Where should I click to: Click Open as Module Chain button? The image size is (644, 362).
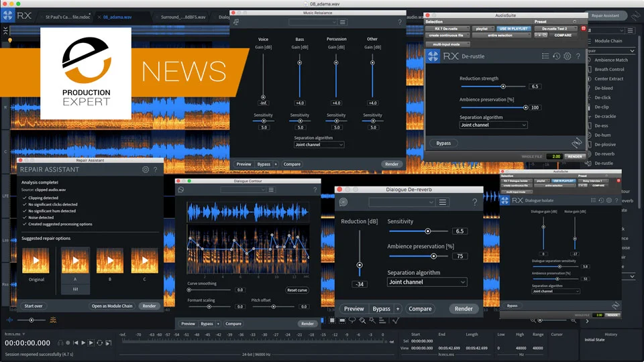click(x=112, y=306)
